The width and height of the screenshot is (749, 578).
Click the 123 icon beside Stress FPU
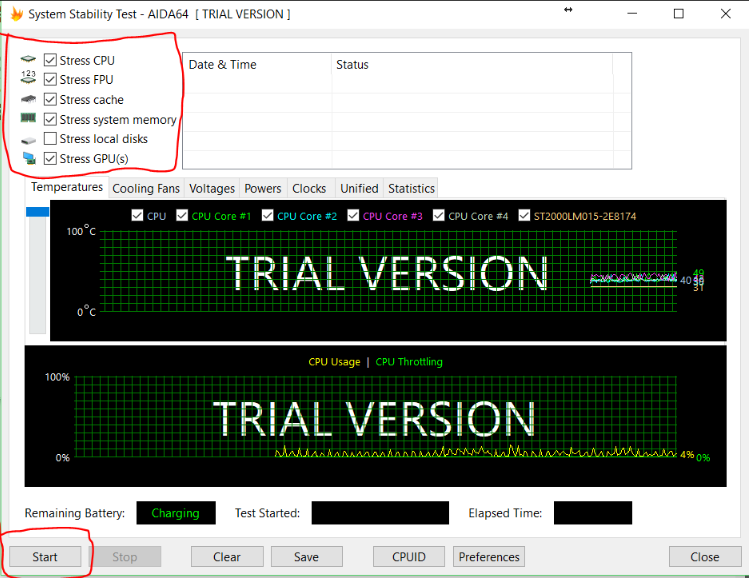click(28, 77)
